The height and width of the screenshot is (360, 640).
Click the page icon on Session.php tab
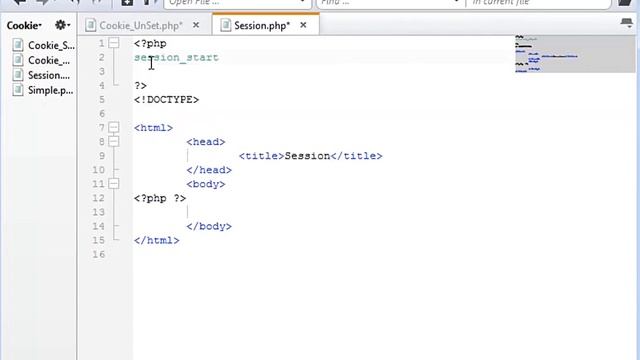(x=225, y=25)
